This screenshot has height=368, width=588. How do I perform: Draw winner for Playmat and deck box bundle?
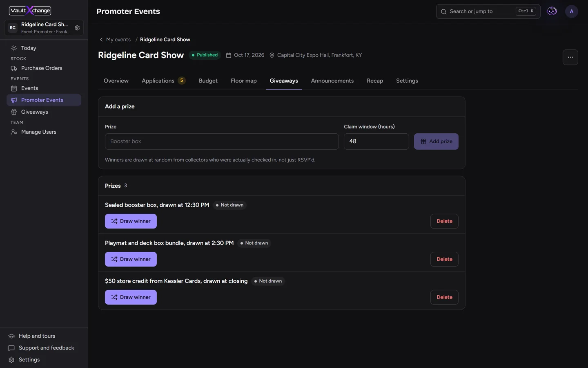tap(131, 259)
